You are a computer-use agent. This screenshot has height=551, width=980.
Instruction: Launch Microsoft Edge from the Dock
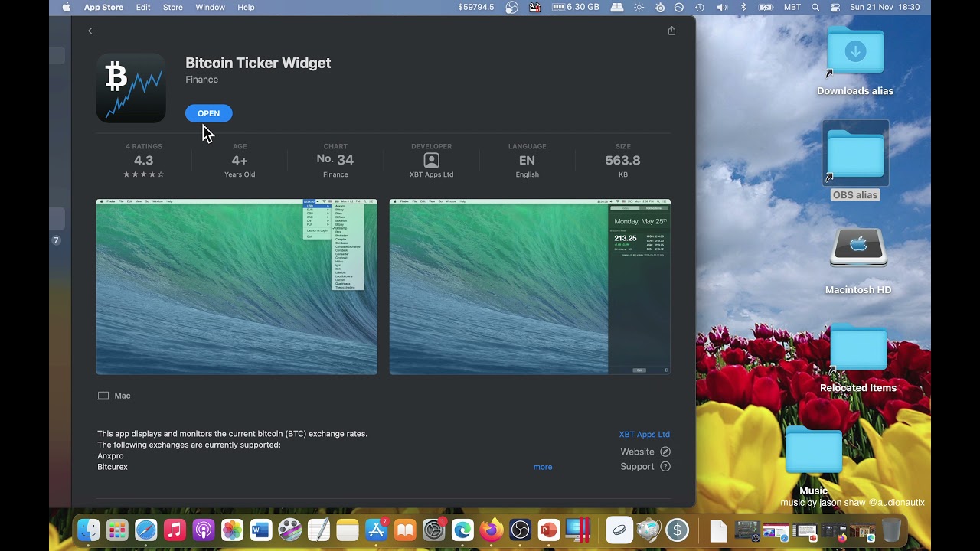462,530
